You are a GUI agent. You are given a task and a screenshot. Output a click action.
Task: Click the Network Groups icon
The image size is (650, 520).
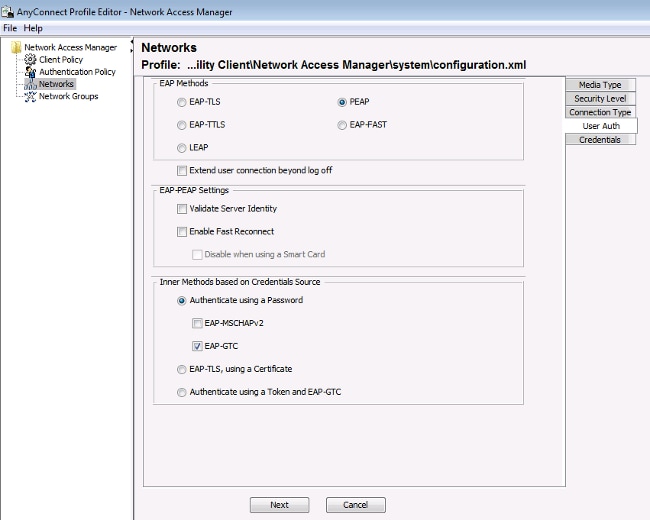[x=30, y=96]
